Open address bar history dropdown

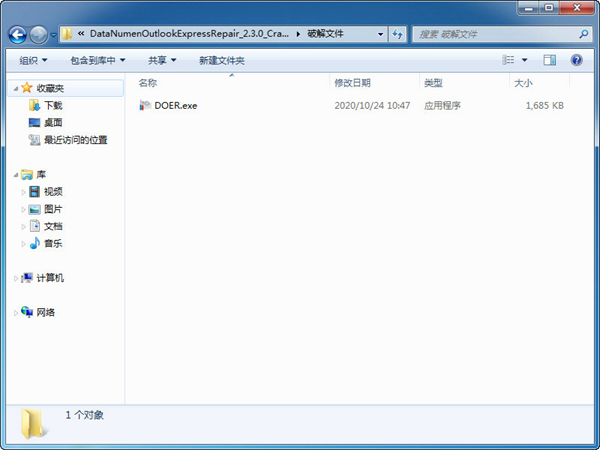[x=380, y=34]
